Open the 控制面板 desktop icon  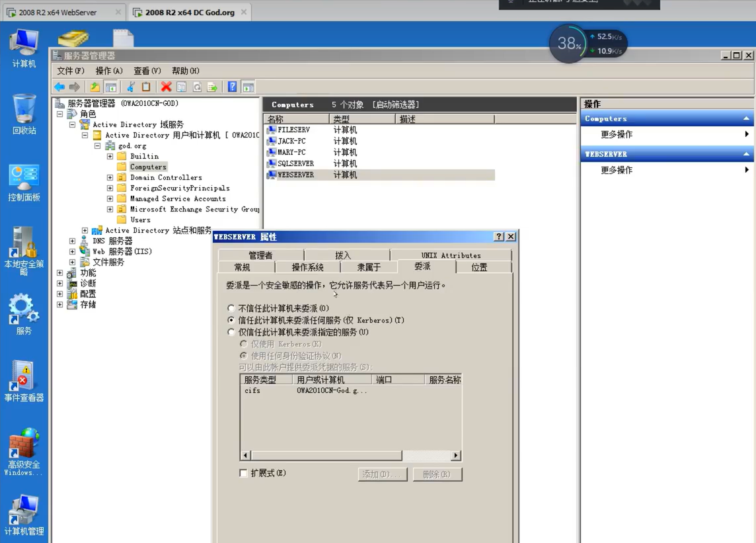point(24,183)
